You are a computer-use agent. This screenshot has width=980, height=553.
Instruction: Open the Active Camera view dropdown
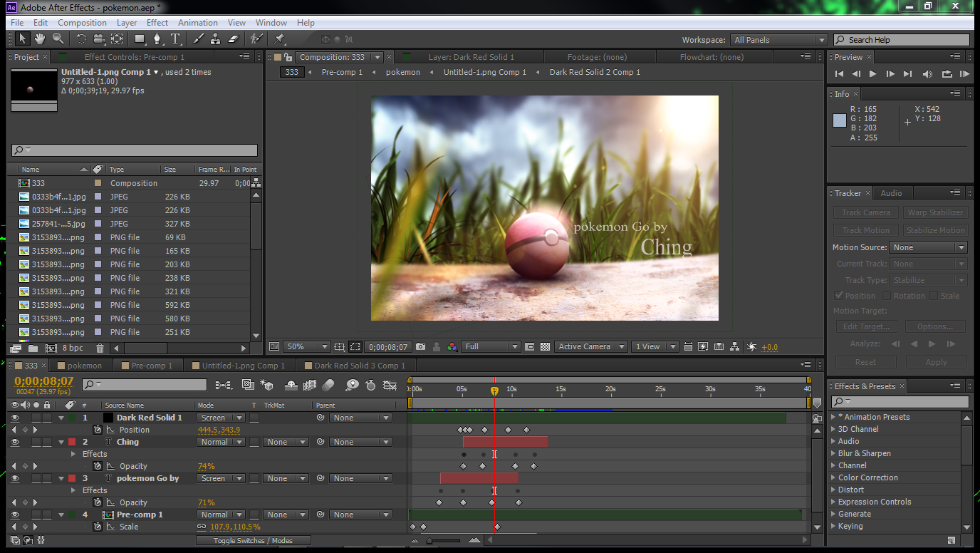[590, 347]
